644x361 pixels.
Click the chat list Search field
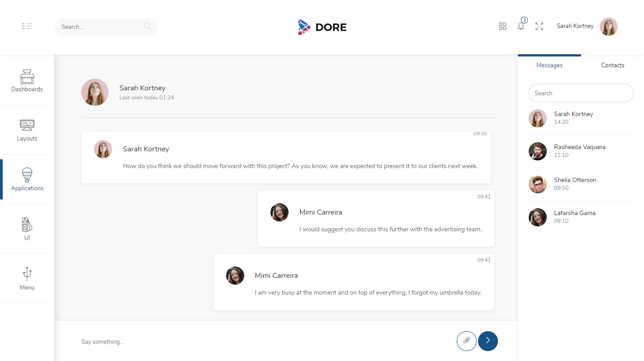(581, 93)
